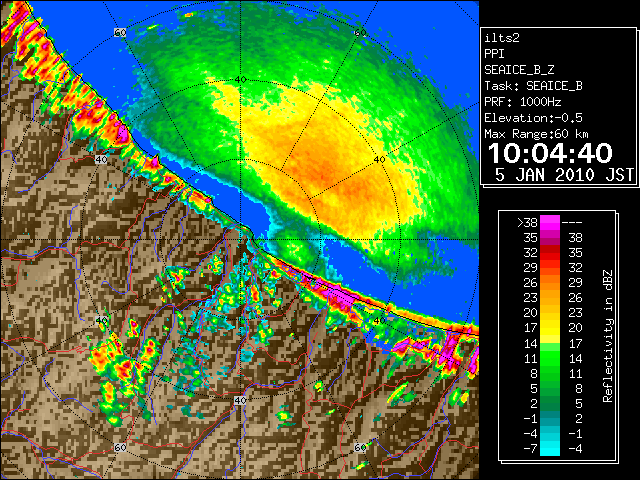Click the "---" dashes in the legend
Viewport: 640px width, 480px height.
tap(572, 223)
